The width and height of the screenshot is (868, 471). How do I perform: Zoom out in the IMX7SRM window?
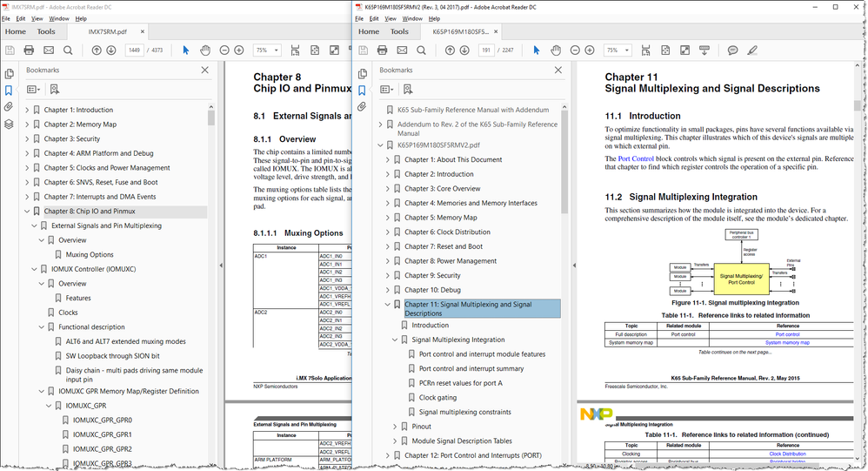[x=224, y=50]
